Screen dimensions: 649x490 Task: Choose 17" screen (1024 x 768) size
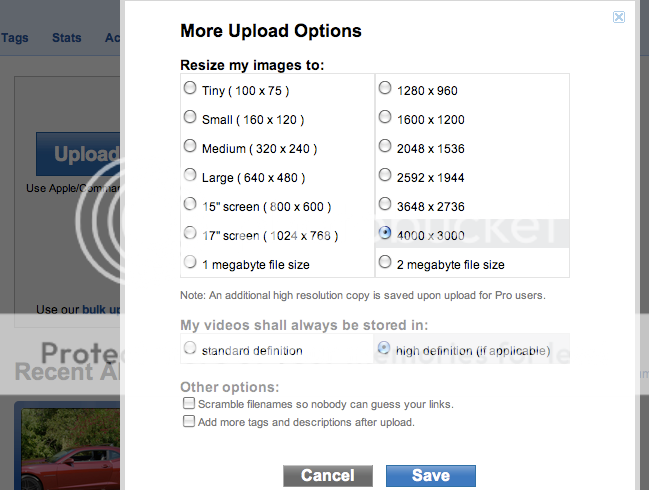point(190,233)
